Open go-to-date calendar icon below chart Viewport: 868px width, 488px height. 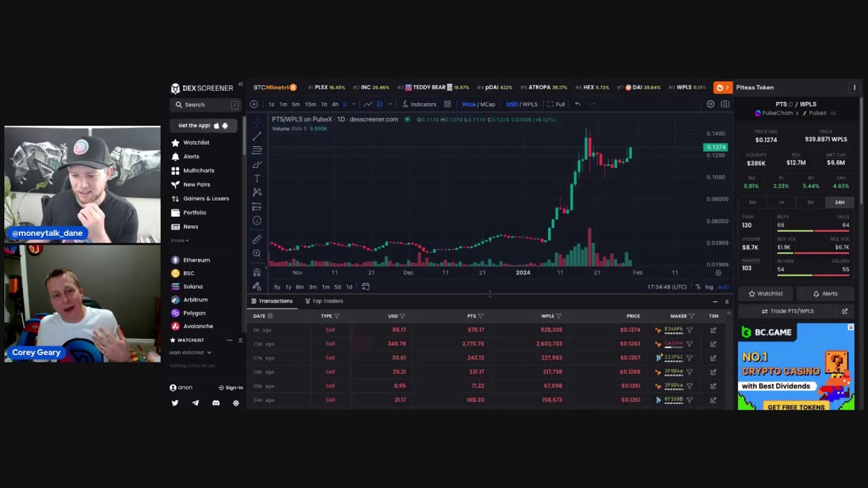coord(366,287)
